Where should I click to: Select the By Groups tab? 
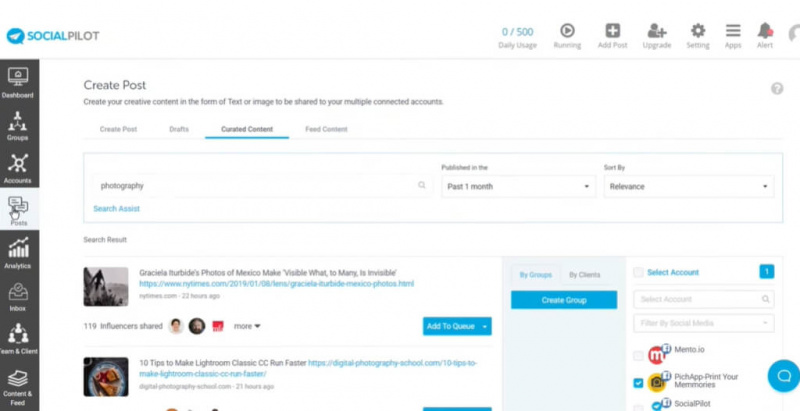click(536, 274)
